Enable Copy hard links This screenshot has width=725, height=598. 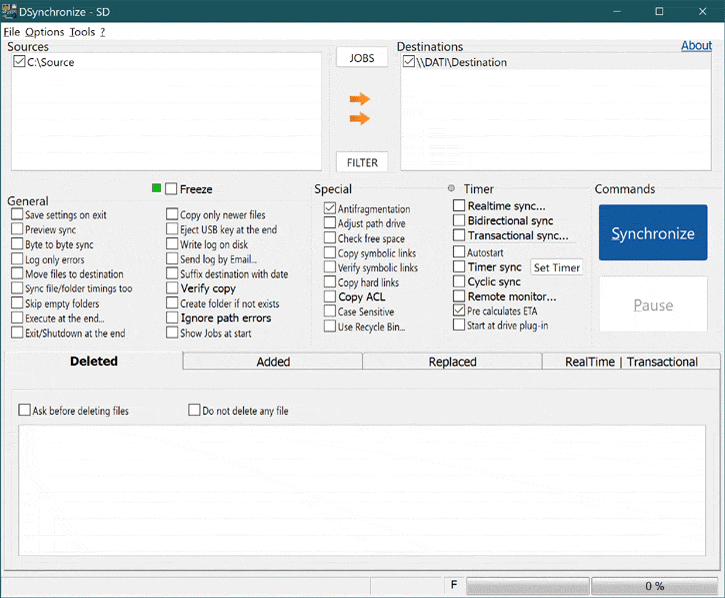coord(330,282)
